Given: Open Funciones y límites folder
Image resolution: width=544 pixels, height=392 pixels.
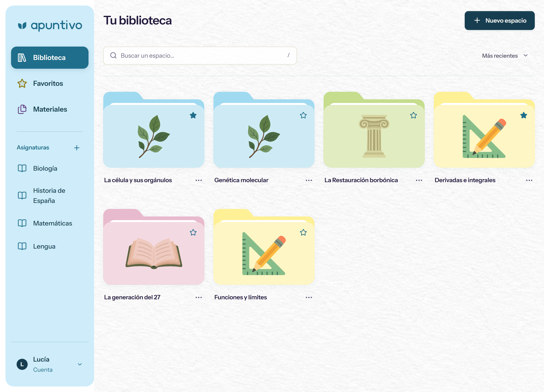Looking at the screenshot, I should [264, 247].
